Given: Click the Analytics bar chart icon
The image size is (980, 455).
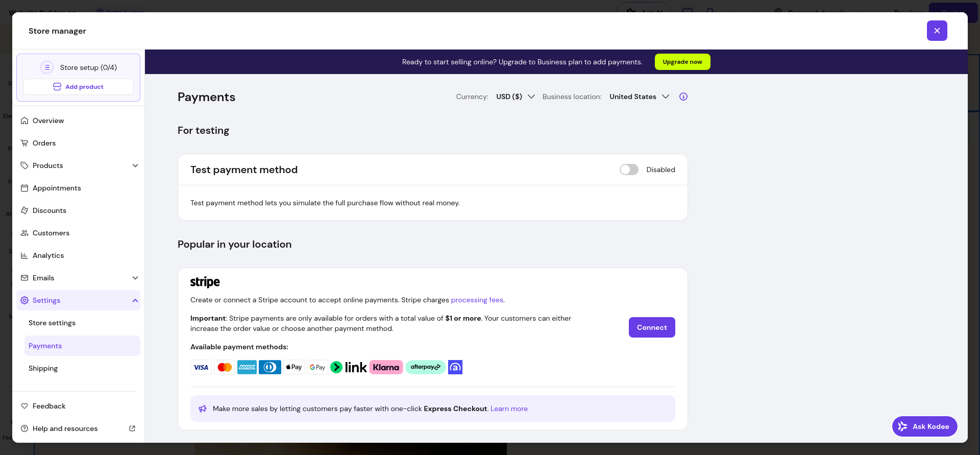Looking at the screenshot, I should click(x=24, y=255).
